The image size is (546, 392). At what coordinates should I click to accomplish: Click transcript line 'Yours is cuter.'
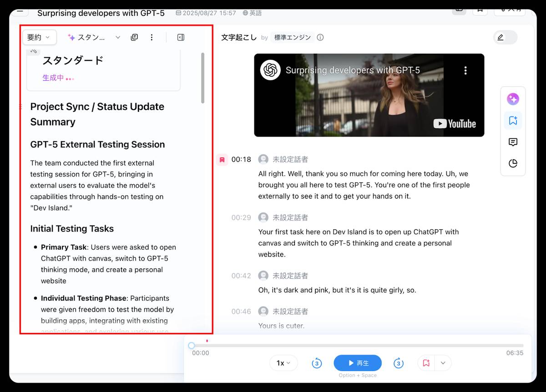[281, 326]
